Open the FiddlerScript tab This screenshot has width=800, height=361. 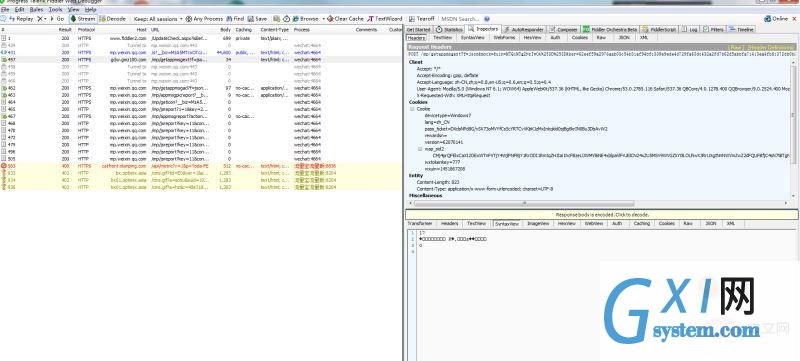pyautogui.click(x=660, y=30)
